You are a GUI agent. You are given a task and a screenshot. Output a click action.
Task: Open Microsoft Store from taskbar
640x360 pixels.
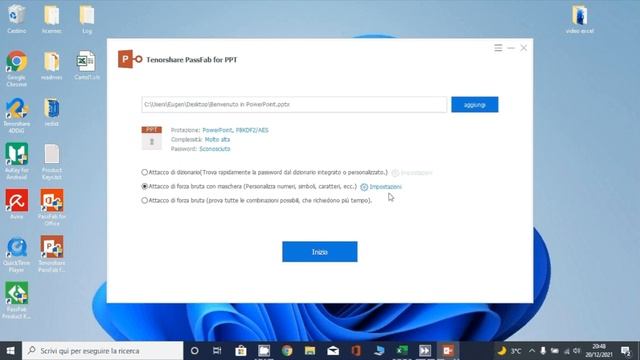[241, 351]
